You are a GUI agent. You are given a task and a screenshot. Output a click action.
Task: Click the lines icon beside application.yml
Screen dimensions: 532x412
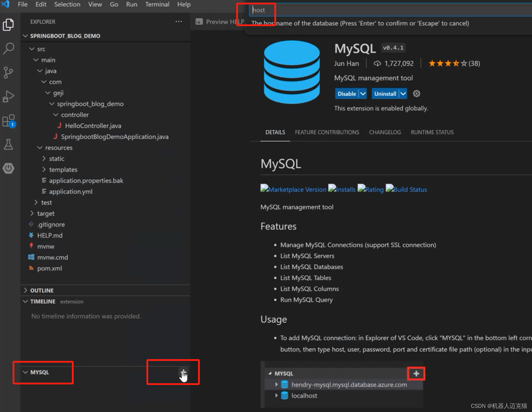pyautogui.click(x=44, y=191)
